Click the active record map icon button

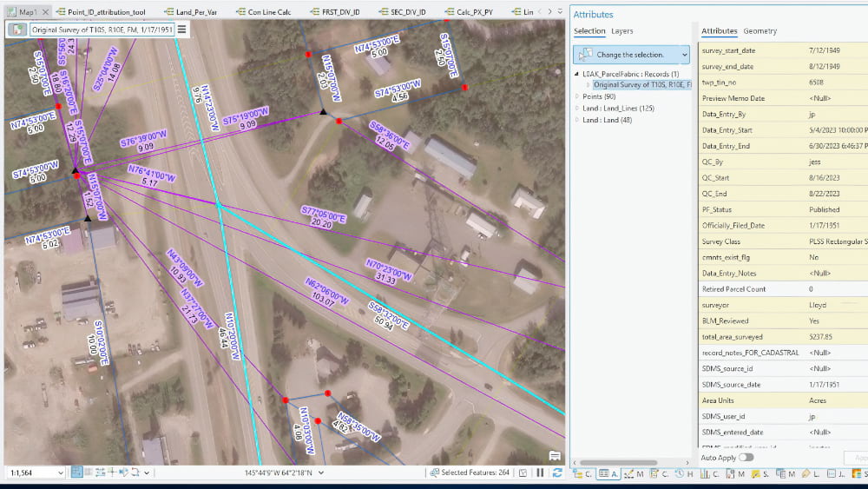(17, 30)
